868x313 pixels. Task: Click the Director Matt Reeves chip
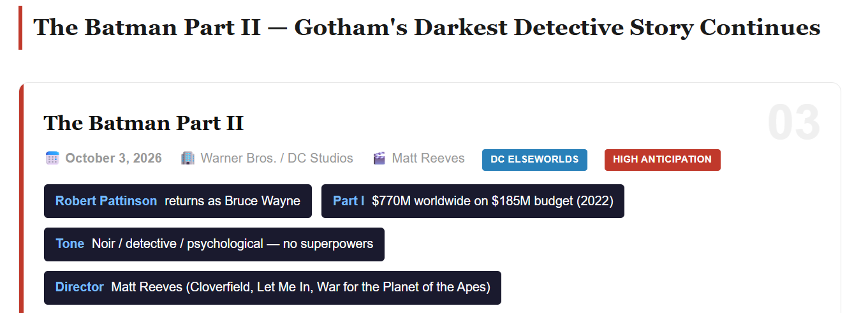(x=272, y=288)
